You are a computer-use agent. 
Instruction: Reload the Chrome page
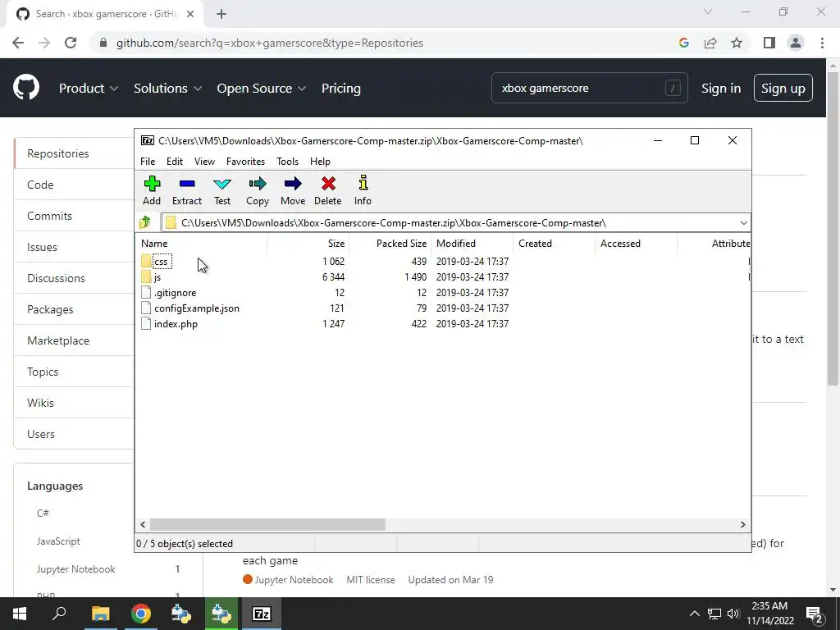click(71, 43)
